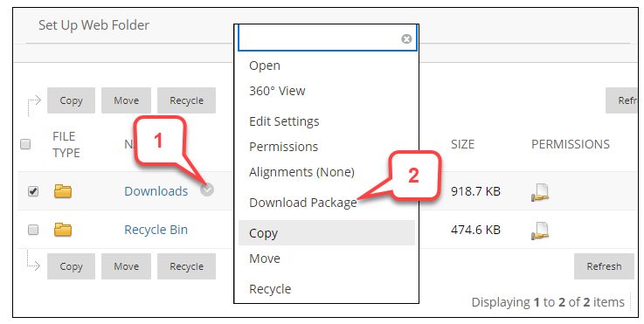Image resolution: width=644 pixels, height=324 pixels.
Task: Check the Recycle Bin row checkbox
Action: click(33, 230)
